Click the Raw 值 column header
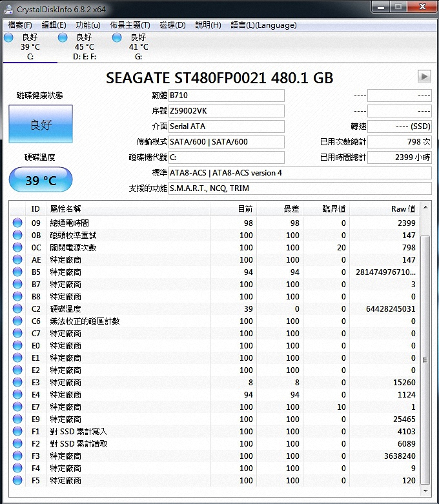The height and width of the screenshot is (504, 439). (385, 209)
